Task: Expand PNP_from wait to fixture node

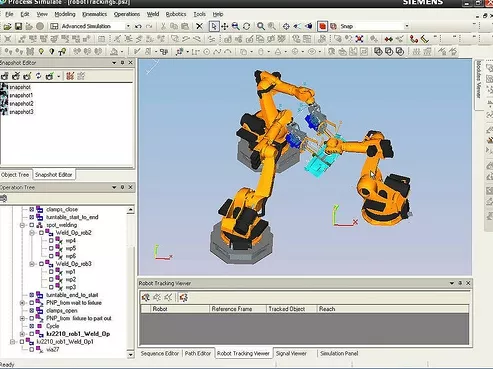Action: 22,303
